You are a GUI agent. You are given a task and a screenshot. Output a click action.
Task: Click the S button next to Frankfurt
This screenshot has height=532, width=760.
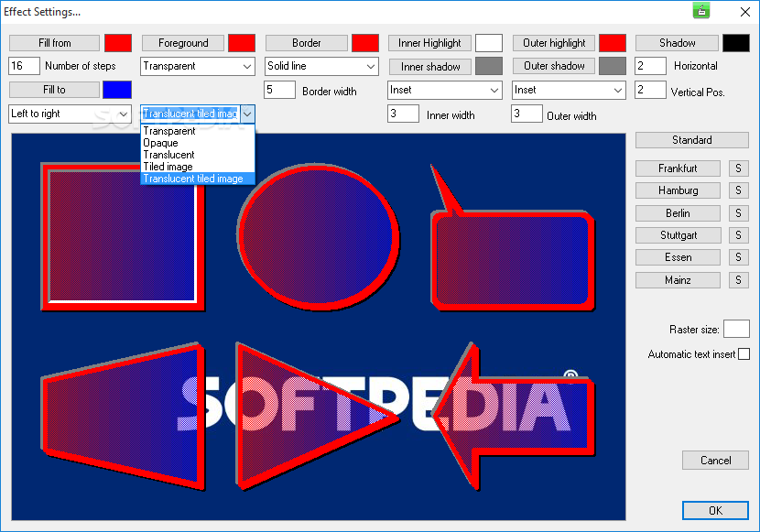[738, 168]
